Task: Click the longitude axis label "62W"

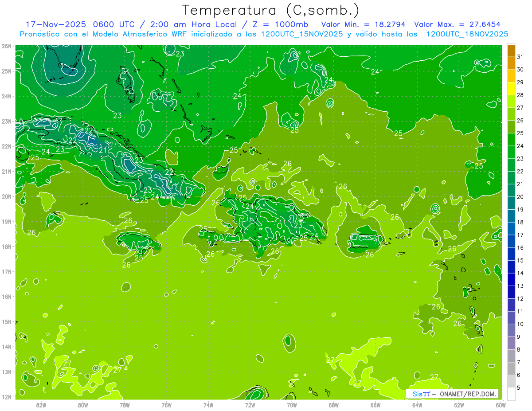Action: pyautogui.click(x=459, y=405)
